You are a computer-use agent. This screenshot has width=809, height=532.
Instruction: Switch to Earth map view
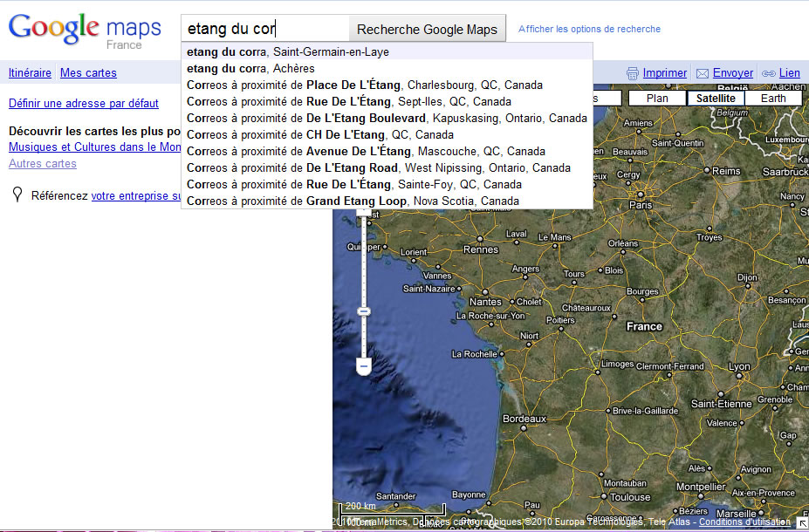pos(773,98)
